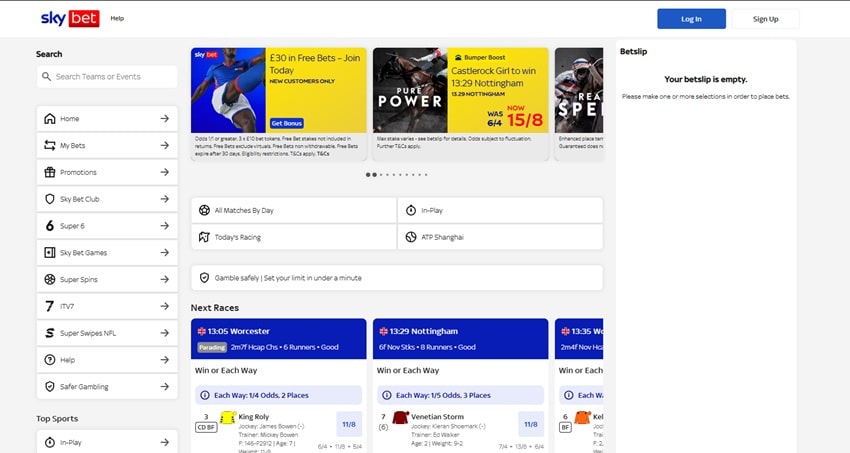Viewport: 850px width, 453px height.
Task: Click the In-Play stopwatch icon in Top Sports
Action: click(49, 442)
